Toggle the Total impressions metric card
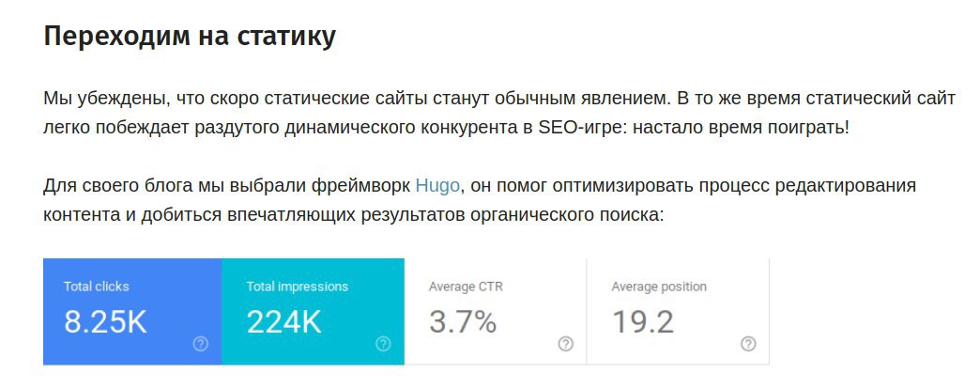The height and width of the screenshot is (388, 980). [314, 312]
